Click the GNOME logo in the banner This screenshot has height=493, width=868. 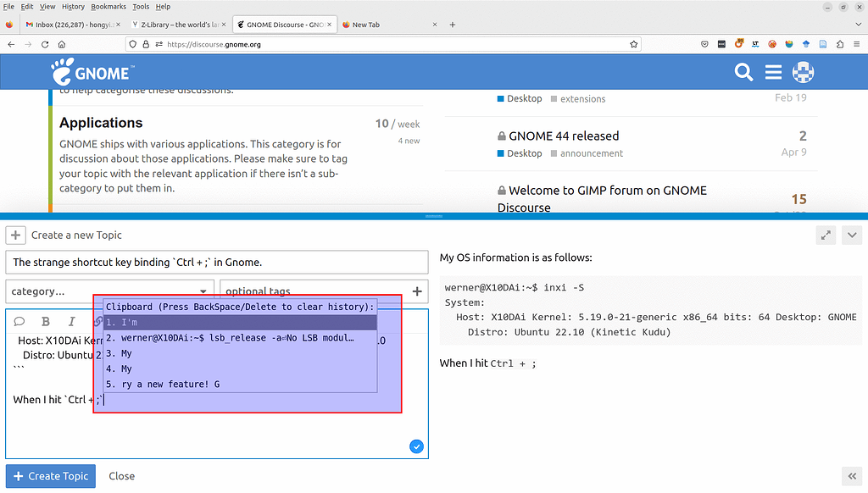click(92, 72)
